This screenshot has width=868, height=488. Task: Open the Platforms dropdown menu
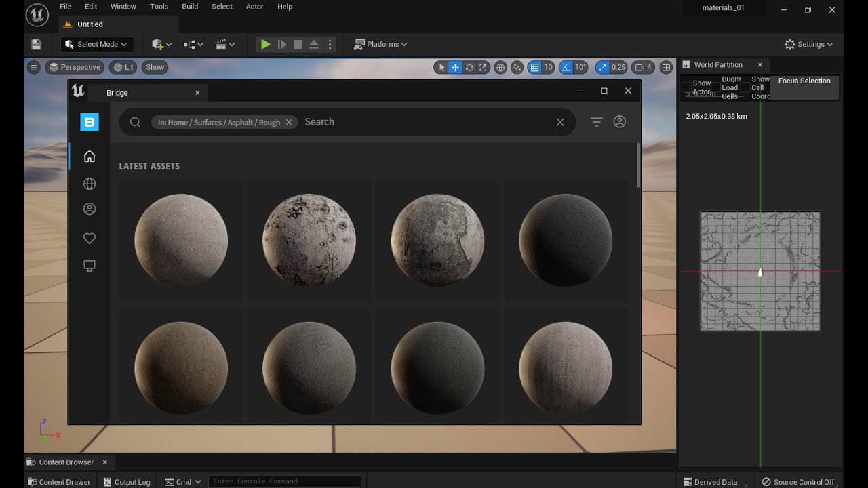tap(380, 45)
